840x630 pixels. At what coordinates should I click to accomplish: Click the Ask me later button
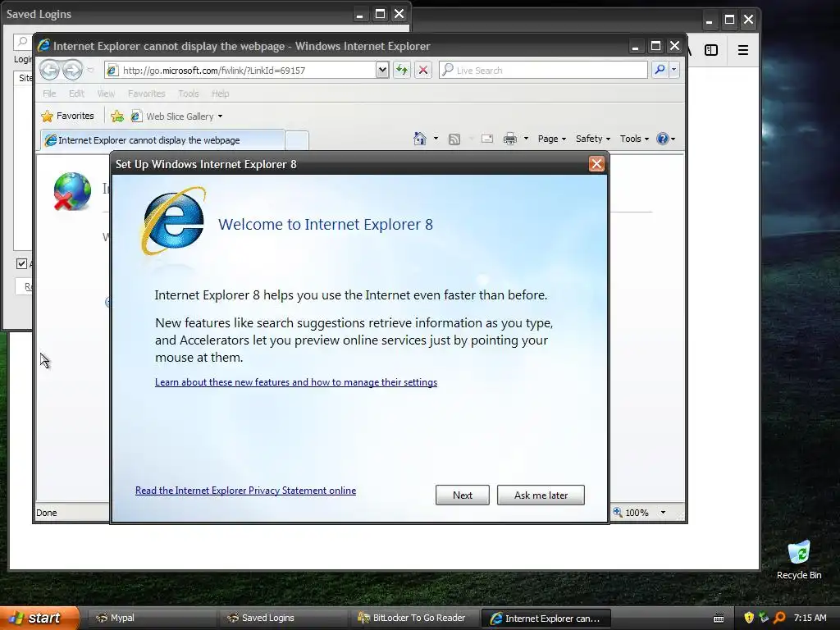pos(541,495)
